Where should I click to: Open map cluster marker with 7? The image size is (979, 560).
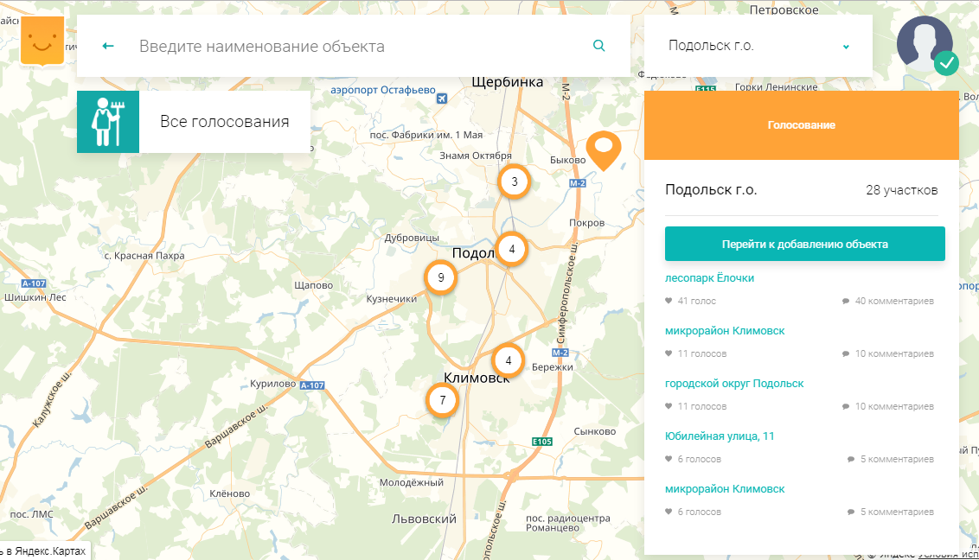coord(442,400)
